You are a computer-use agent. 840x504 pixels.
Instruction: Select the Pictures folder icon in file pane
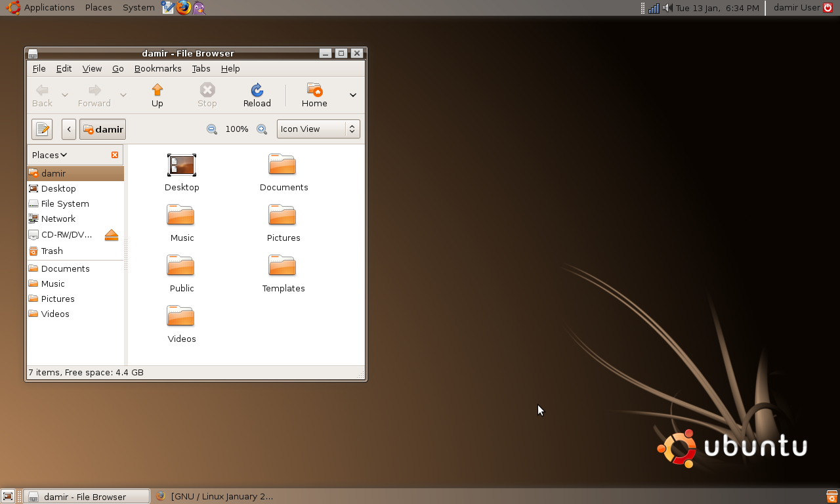[x=282, y=215]
